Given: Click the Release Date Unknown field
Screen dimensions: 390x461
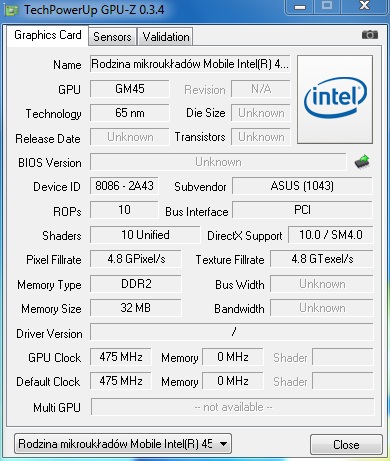Looking at the screenshot, I should [x=130, y=137].
